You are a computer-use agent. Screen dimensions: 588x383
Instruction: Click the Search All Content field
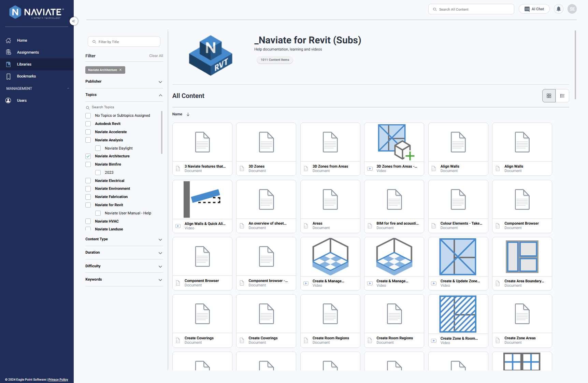click(471, 9)
